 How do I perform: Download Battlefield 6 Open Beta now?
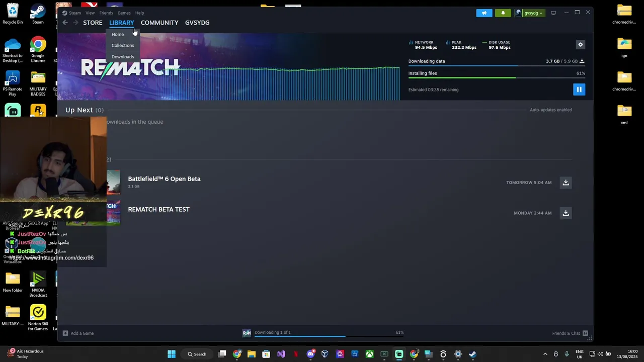(x=566, y=183)
